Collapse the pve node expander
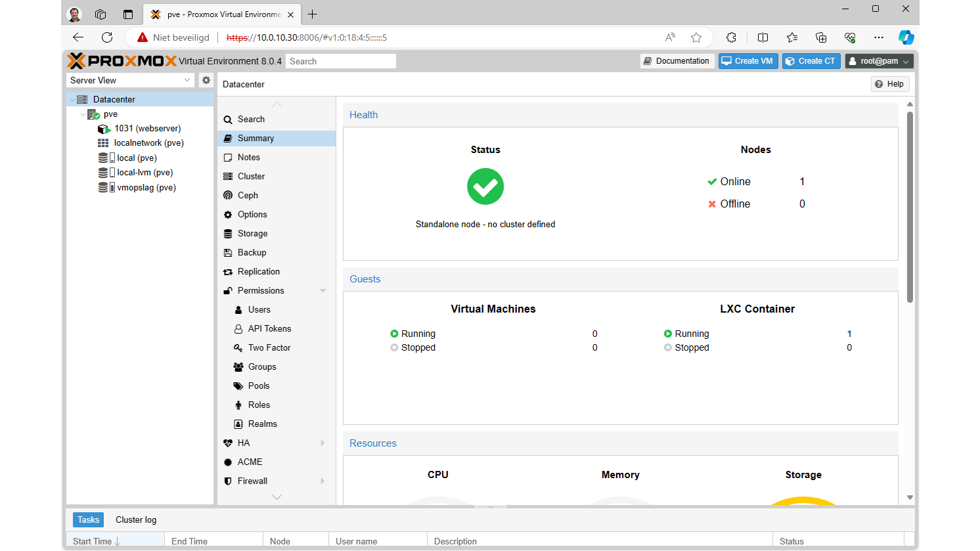The image size is (980, 551). pyautogui.click(x=83, y=114)
